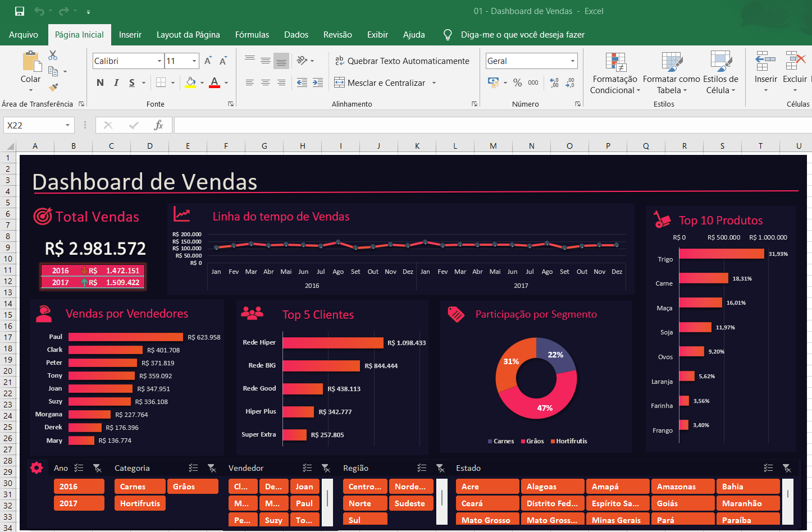Select the 2016 slicer button
Viewport: 812px width, 532px height.
pyautogui.click(x=79, y=487)
